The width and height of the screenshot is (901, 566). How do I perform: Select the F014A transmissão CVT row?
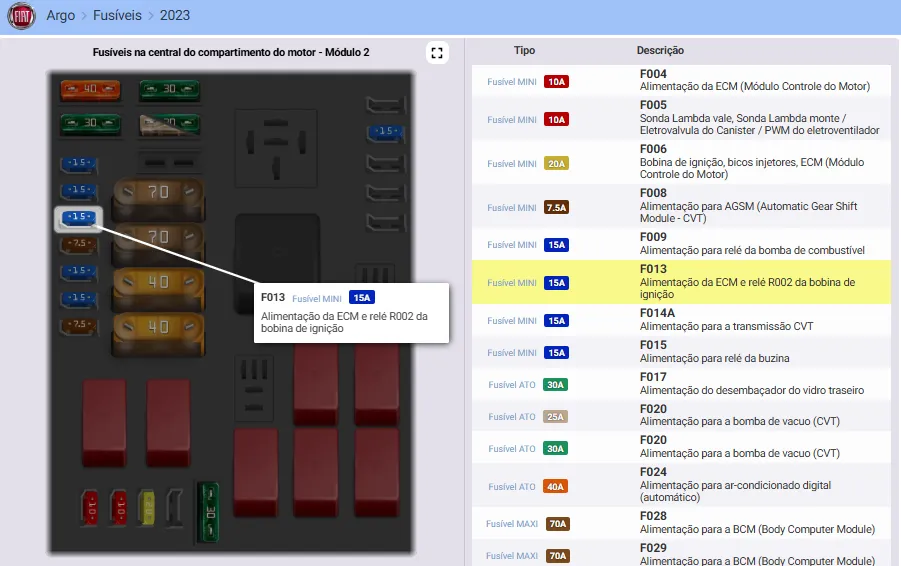click(681, 320)
